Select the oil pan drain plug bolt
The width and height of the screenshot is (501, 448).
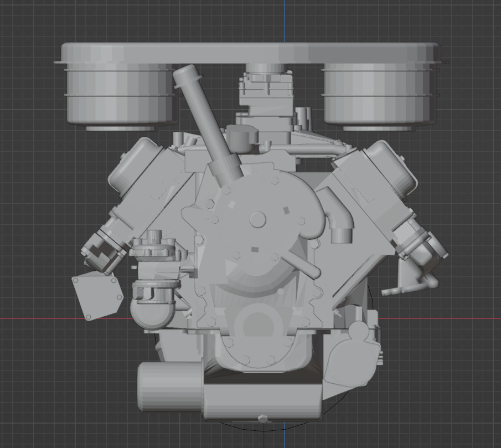(262, 418)
